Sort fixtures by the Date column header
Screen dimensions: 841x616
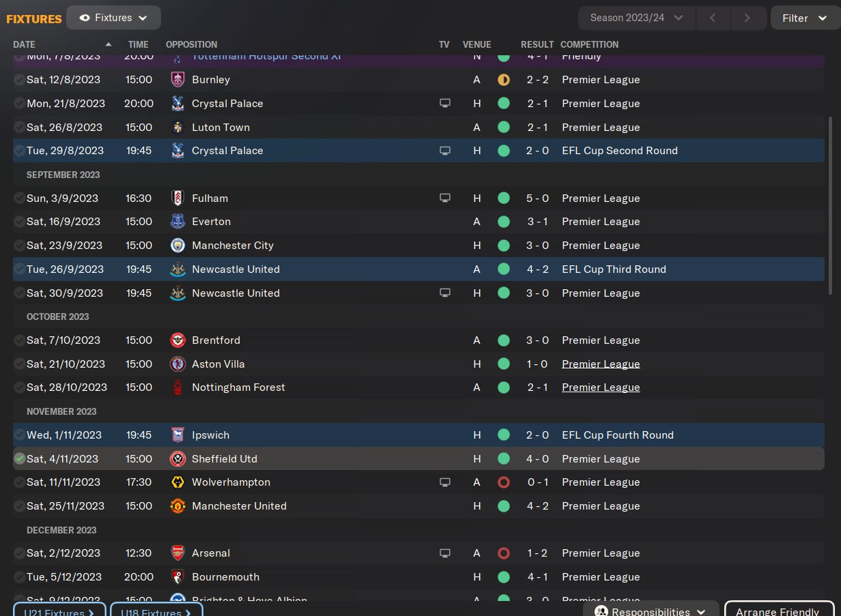(25, 44)
